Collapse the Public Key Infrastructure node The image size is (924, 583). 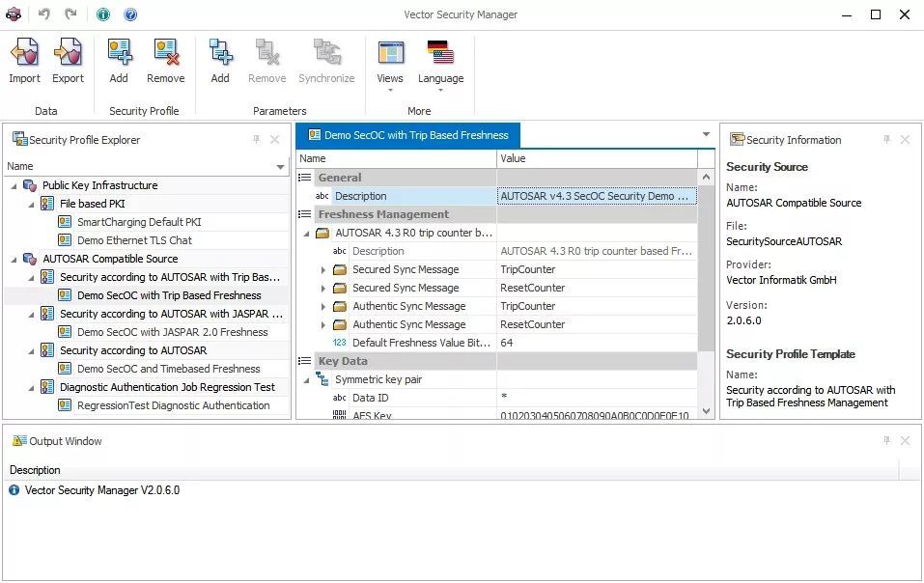pyautogui.click(x=14, y=186)
